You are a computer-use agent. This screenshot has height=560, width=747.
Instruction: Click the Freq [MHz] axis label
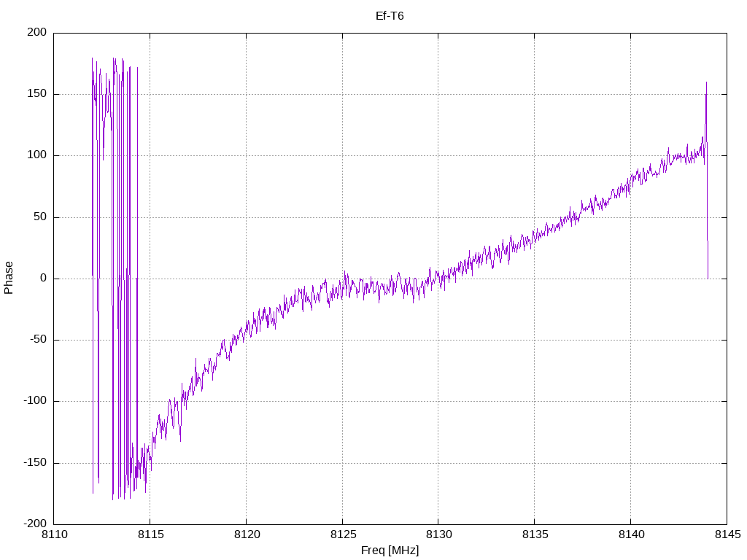[x=390, y=551]
